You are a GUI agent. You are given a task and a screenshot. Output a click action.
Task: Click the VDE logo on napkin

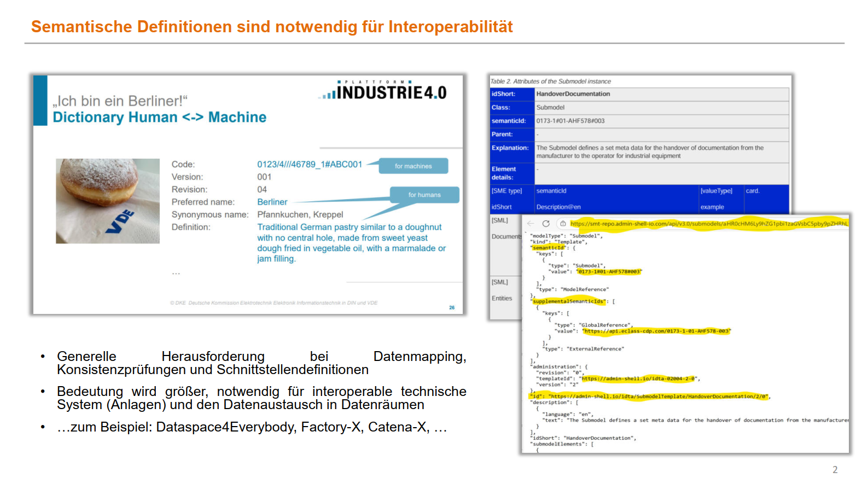tap(121, 221)
